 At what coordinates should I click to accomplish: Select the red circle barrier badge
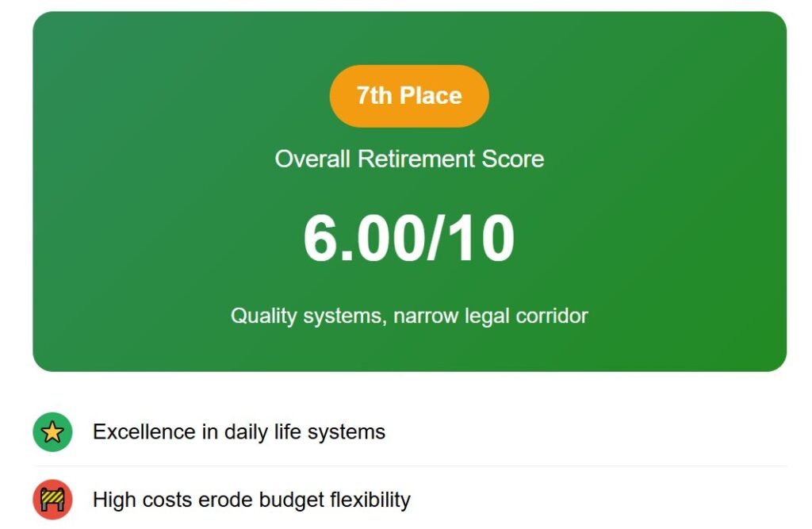[x=52, y=500]
